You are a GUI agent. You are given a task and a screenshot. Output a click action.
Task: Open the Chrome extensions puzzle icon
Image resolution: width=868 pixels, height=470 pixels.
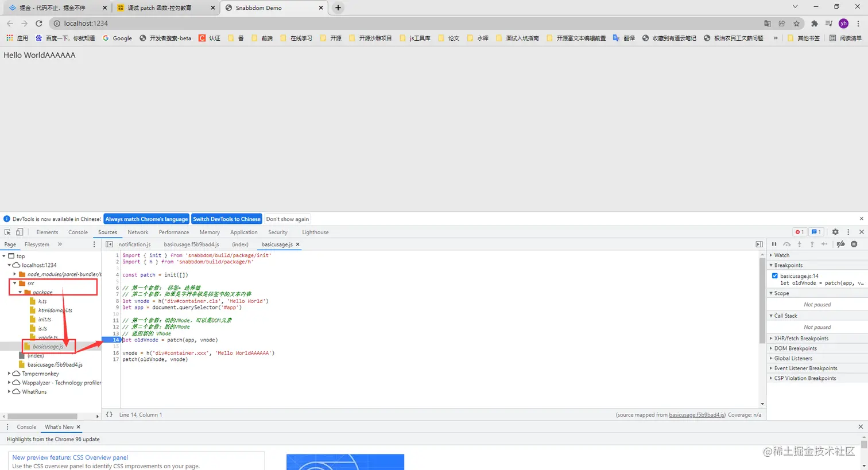click(x=814, y=24)
